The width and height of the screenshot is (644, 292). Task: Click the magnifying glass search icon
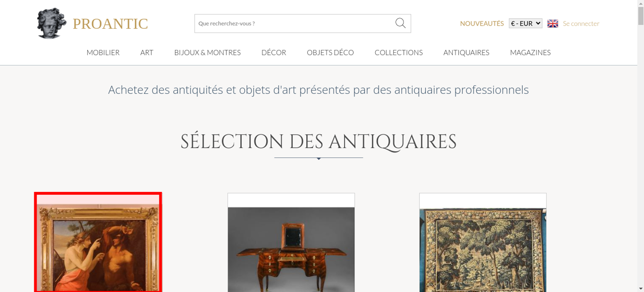pyautogui.click(x=400, y=23)
